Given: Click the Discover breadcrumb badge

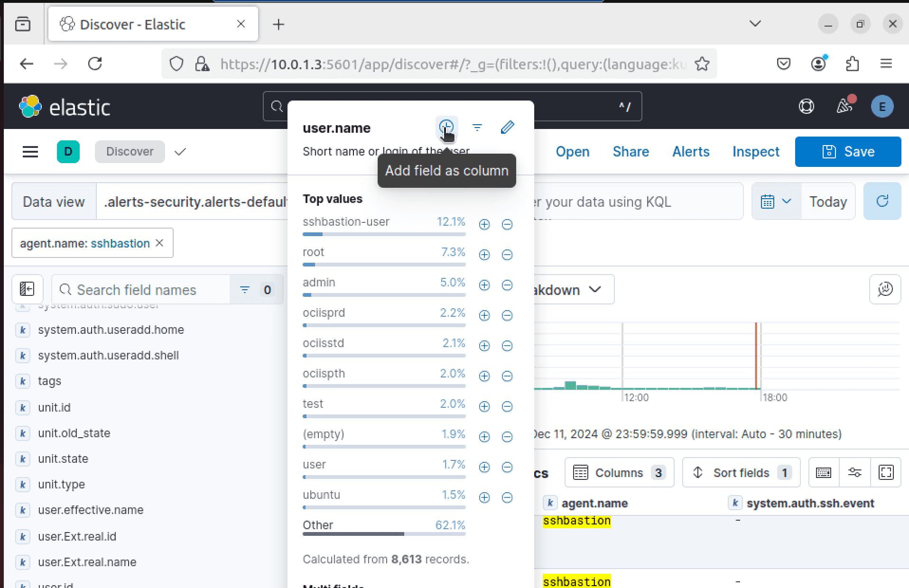Looking at the screenshot, I should (x=130, y=152).
